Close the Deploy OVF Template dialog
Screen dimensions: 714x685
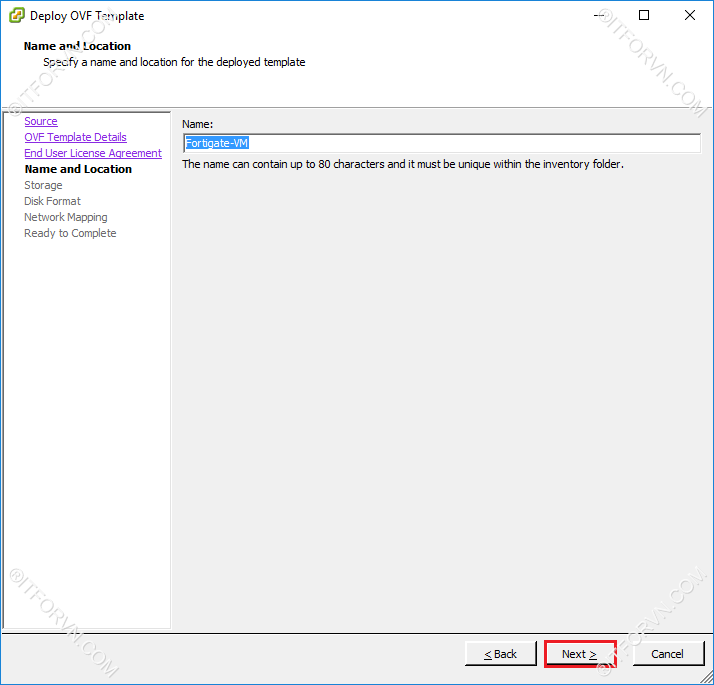tap(689, 15)
